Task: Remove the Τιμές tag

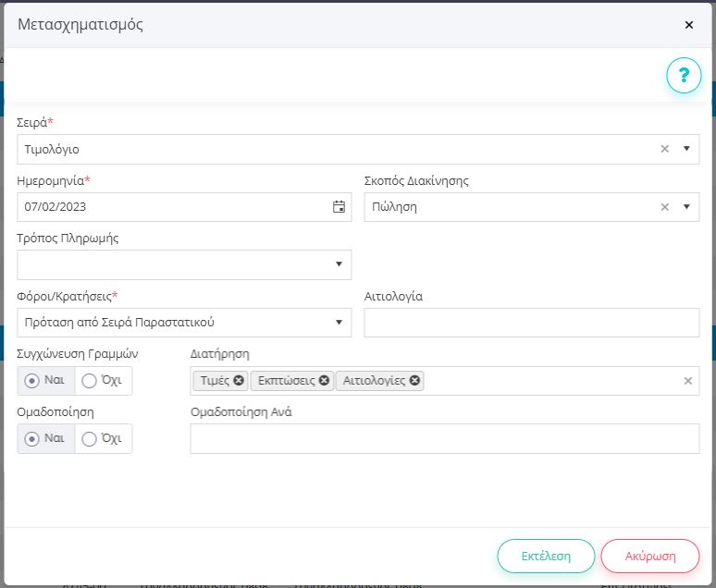Action: pyautogui.click(x=239, y=380)
